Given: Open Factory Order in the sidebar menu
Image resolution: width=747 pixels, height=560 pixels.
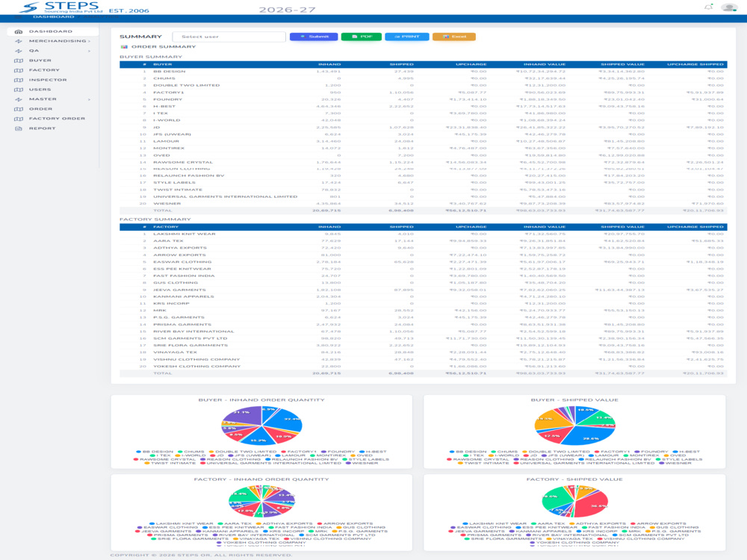Looking at the screenshot, I should pyautogui.click(x=53, y=119).
